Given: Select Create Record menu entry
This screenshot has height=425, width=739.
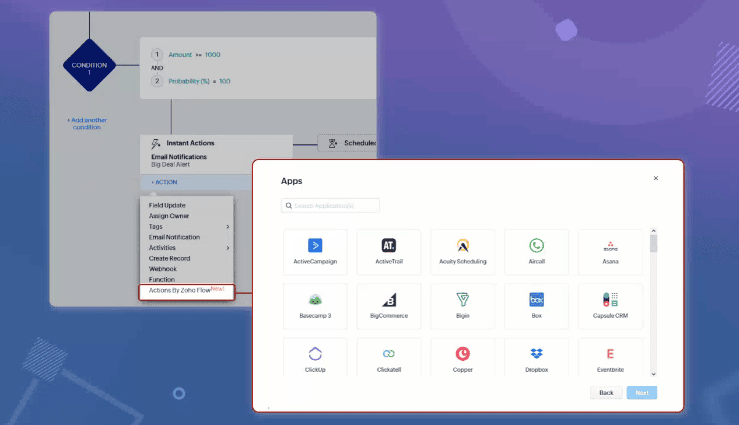Looking at the screenshot, I should point(169,258).
